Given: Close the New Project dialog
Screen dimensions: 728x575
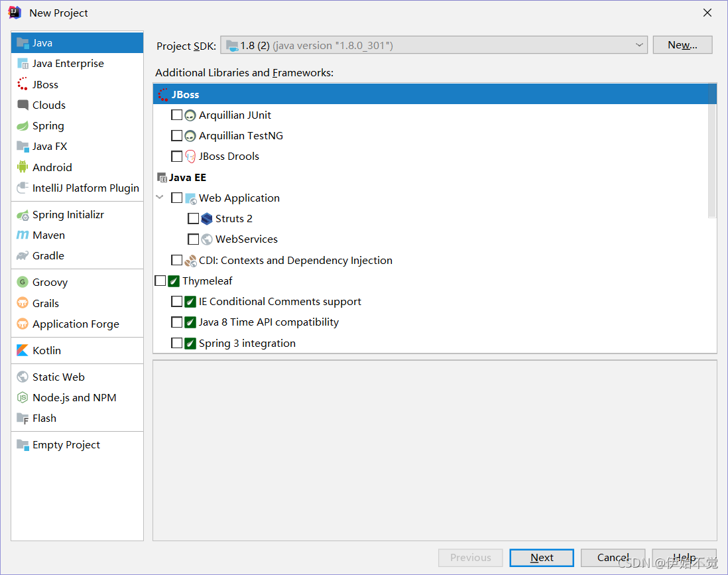Looking at the screenshot, I should pyautogui.click(x=707, y=13).
